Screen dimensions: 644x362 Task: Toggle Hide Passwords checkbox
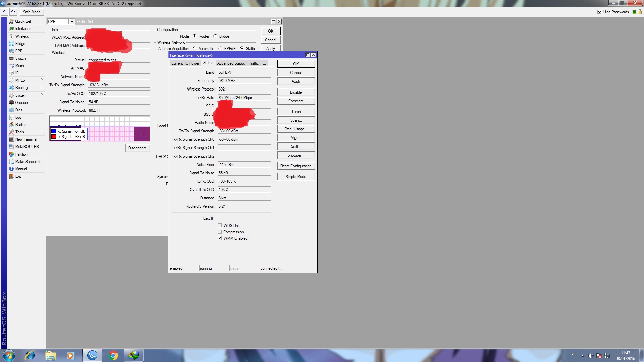pos(599,12)
